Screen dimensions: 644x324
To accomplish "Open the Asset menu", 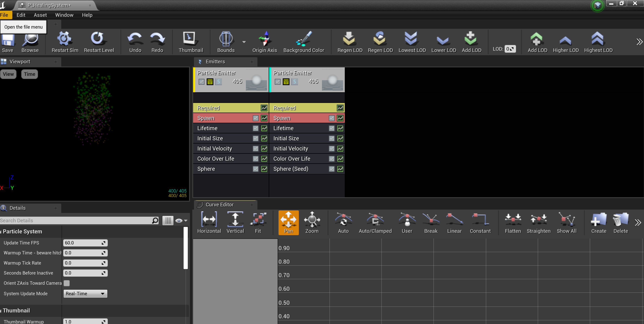I will (x=40, y=15).
